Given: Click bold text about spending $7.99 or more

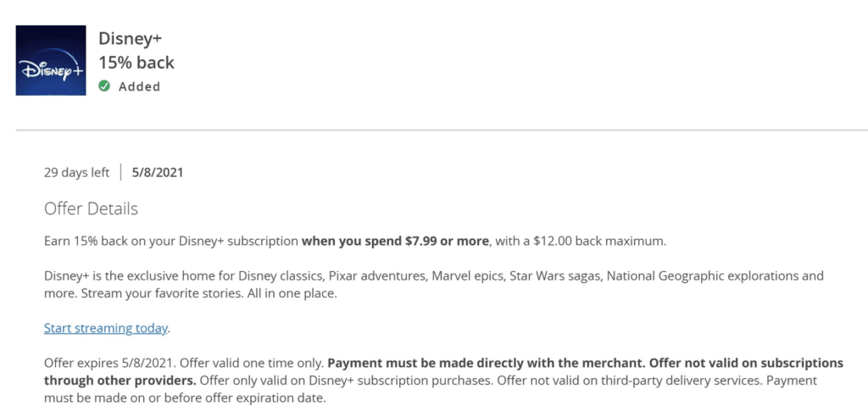Looking at the screenshot, I should click(x=395, y=242).
